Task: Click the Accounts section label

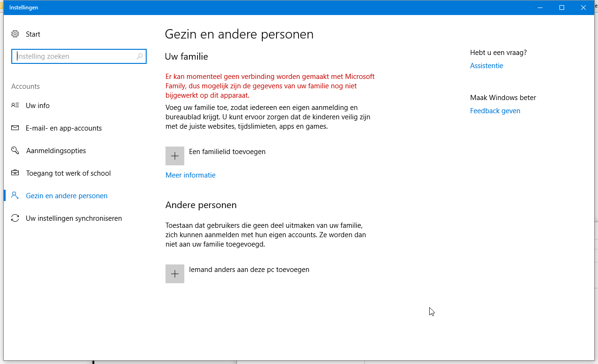Action: tap(25, 86)
